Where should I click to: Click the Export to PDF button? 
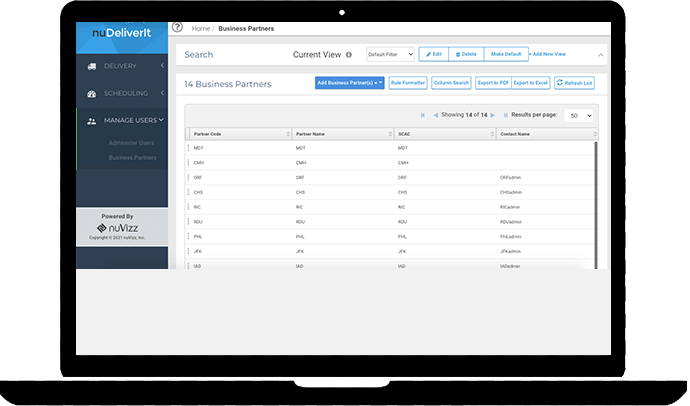[493, 84]
